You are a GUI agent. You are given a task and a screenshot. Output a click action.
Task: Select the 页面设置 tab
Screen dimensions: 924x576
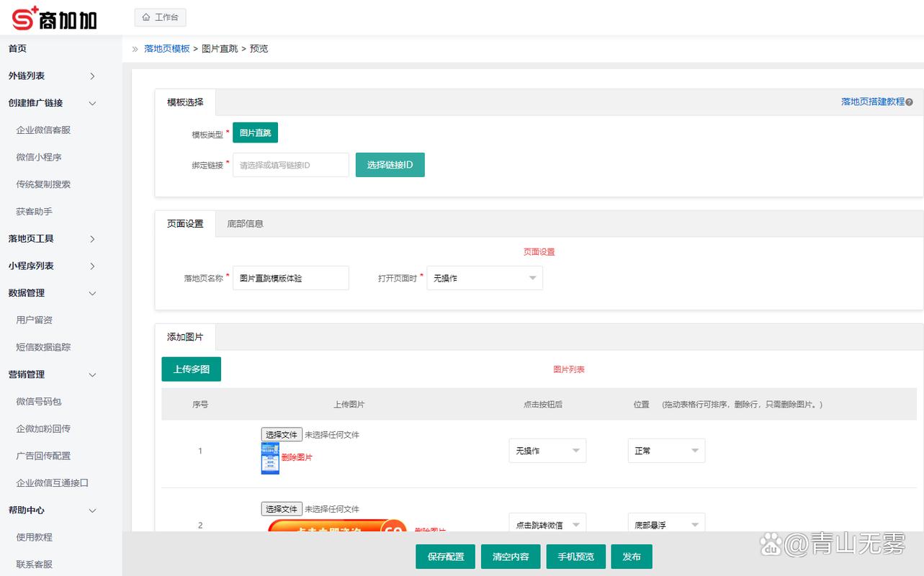point(185,224)
